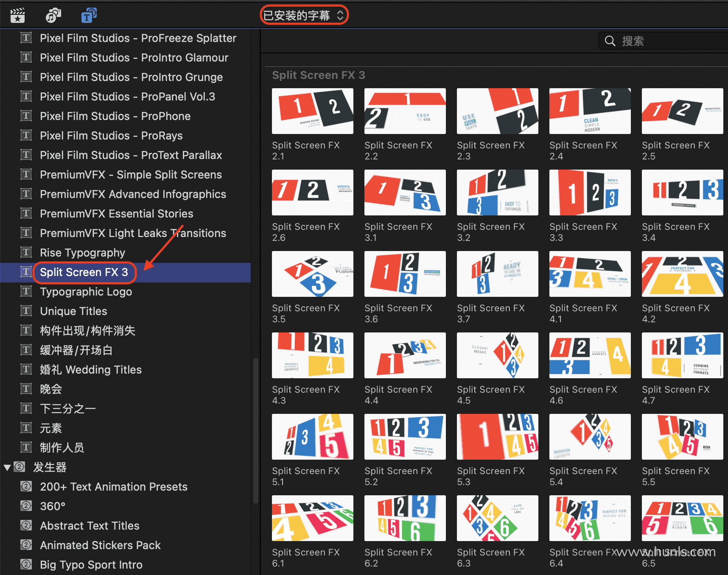Select the 发生器 generators category

pos(50,467)
